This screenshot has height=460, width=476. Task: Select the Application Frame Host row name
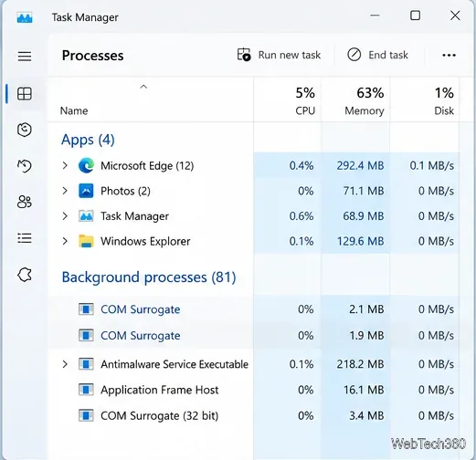pyautogui.click(x=159, y=390)
